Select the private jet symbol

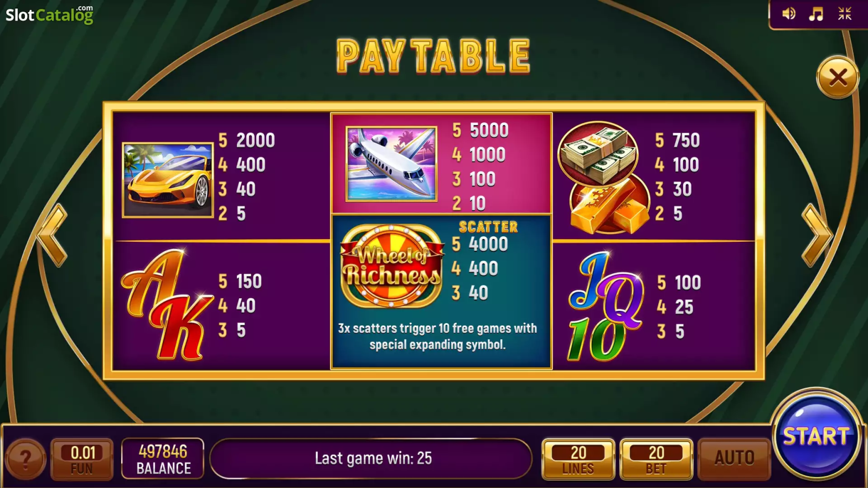[x=391, y=164]
